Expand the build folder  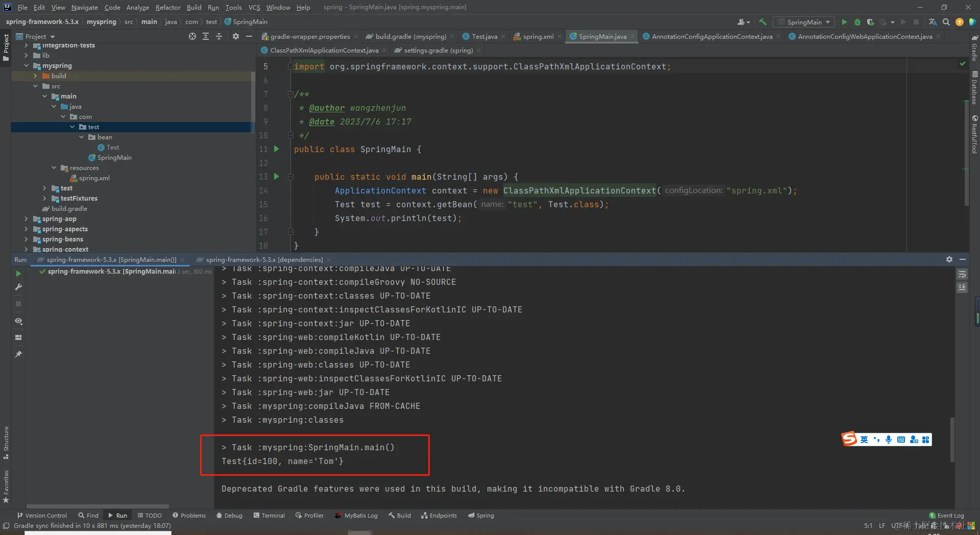(35, 76)
